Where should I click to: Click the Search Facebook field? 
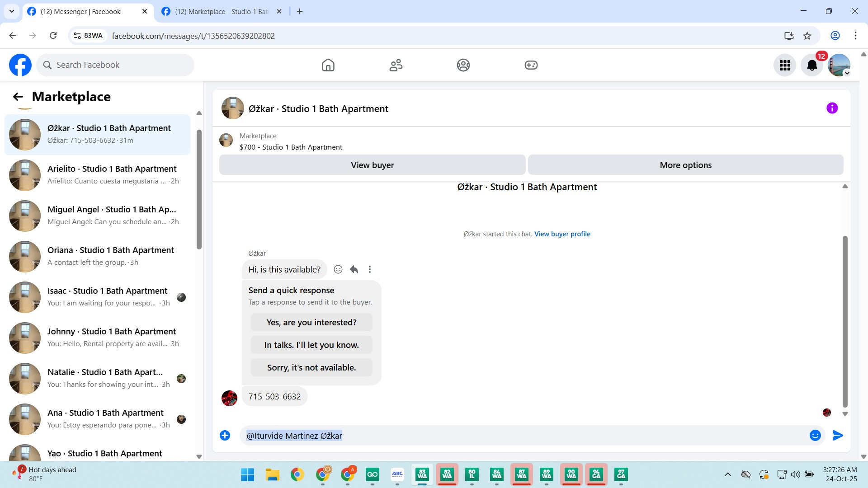click(x=116, y=65)
